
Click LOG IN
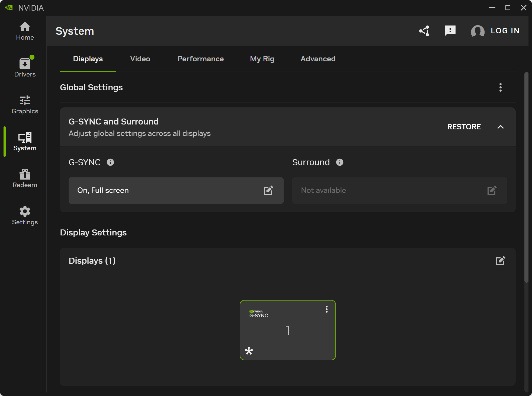pos(505,31)
